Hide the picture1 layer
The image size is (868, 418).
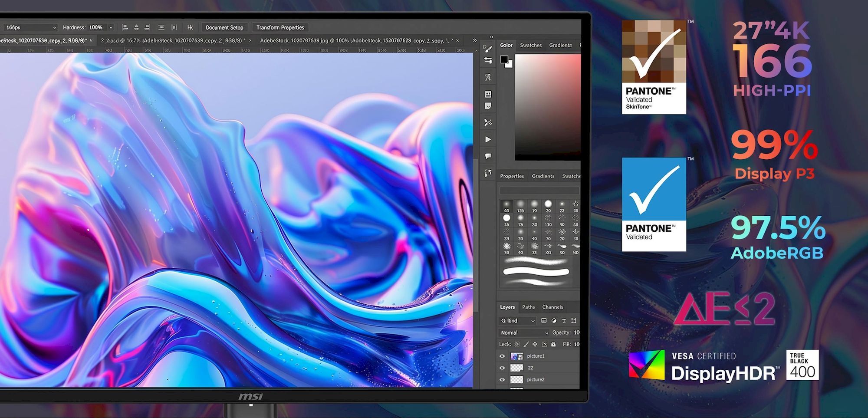point(502,356)
